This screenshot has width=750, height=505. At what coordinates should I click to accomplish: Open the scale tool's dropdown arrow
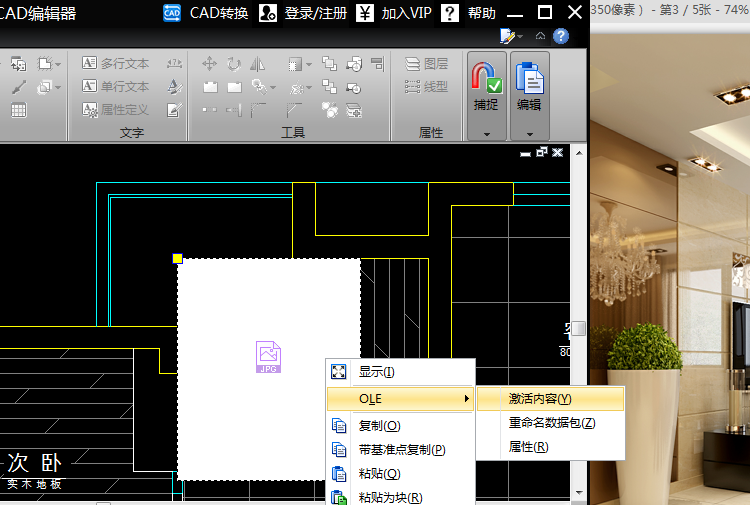[309, 64]
